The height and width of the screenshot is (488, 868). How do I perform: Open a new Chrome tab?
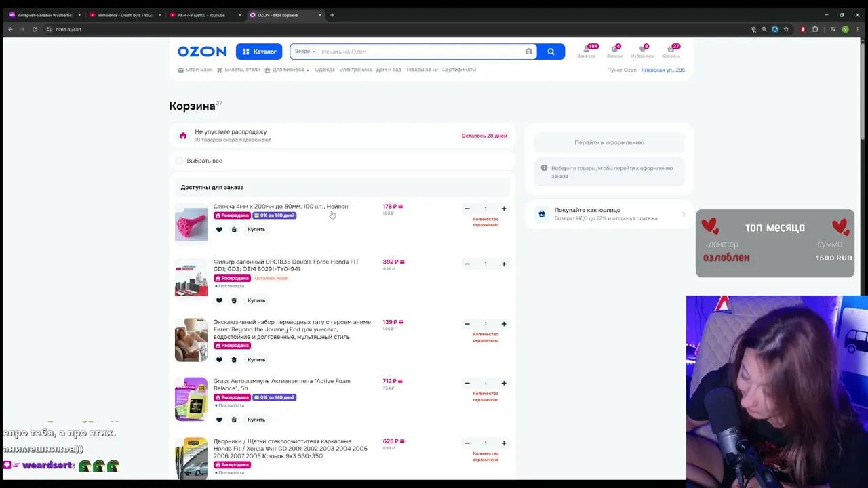click(x=332, y=15)
